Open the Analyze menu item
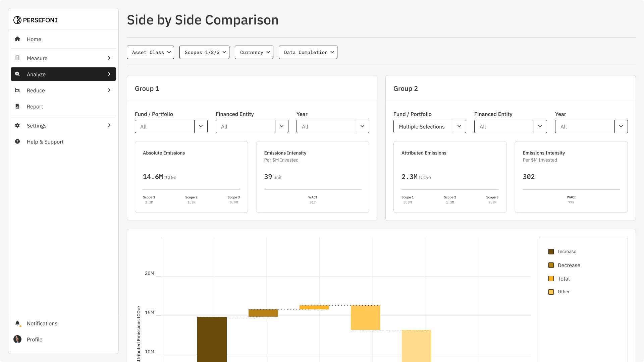 click(x=63, y=74)
